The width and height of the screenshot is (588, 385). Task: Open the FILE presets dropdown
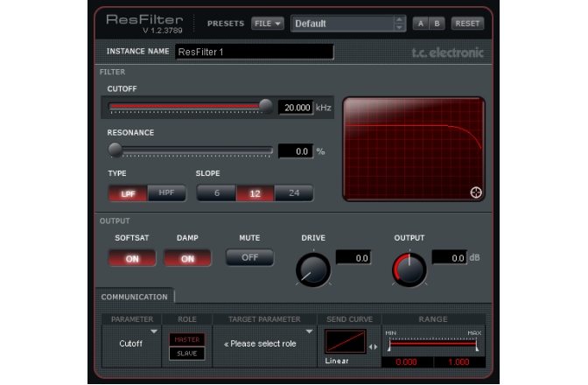[x=268, y=24]
